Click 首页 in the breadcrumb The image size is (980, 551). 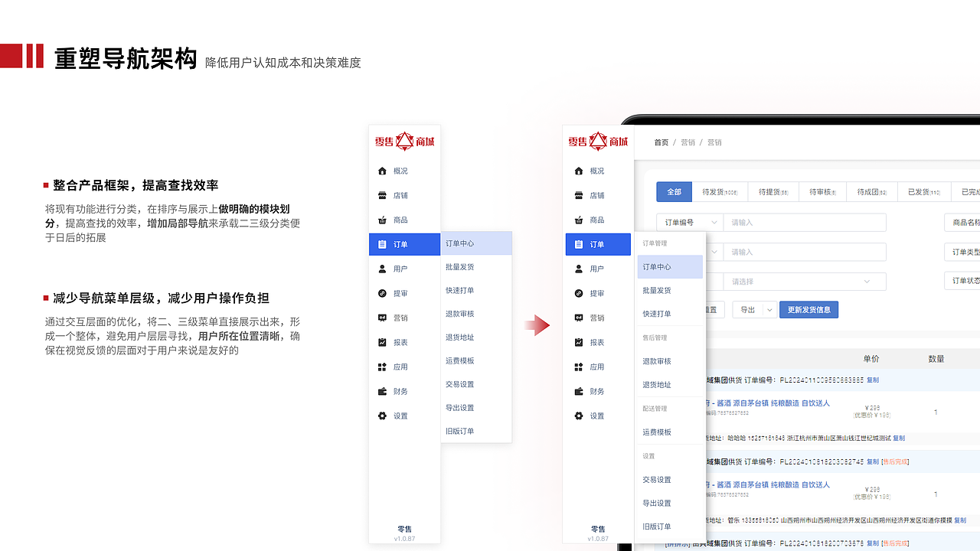point(661,142)
